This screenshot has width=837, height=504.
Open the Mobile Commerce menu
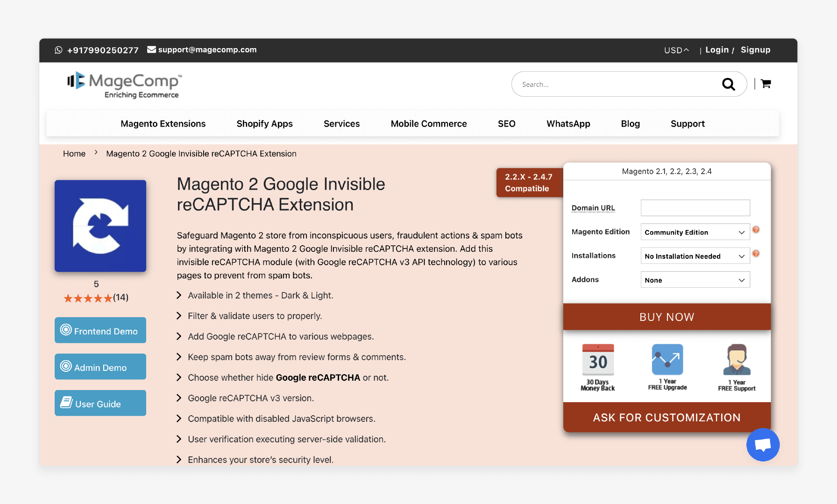pos(429,124)
